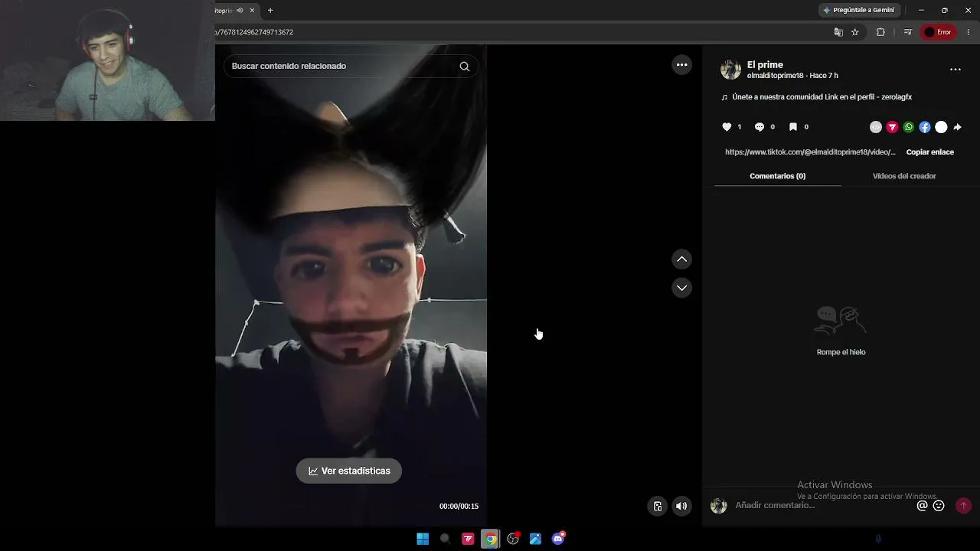Click the search magnifier icon in TikTok
The image size is (980, 551).
pos(464,66)
